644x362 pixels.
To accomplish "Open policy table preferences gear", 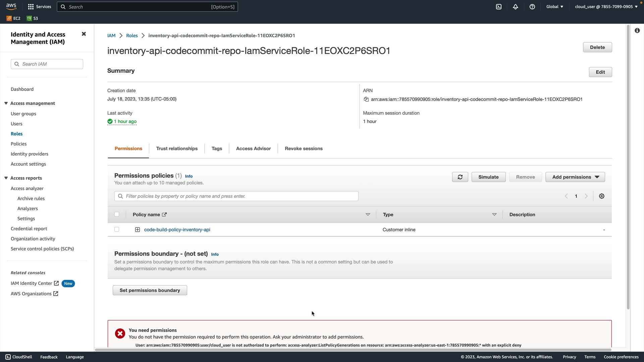I will click(x=602, y=196).
